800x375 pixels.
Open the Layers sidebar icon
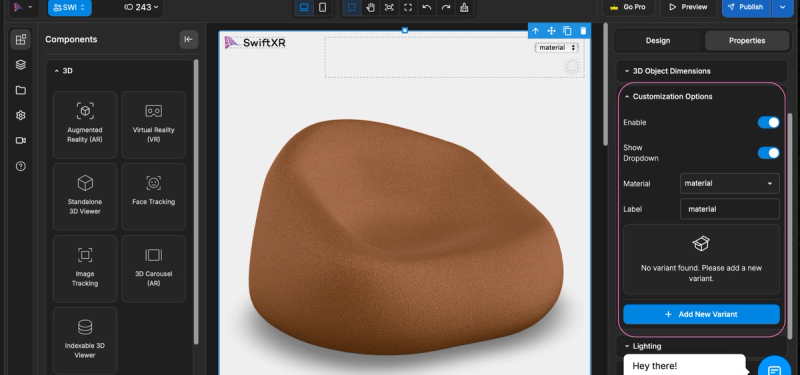pyautogui.click(x=20, y=65)
